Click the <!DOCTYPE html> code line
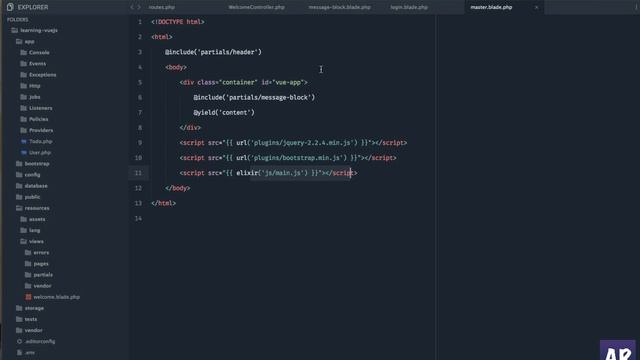Viewport: 640px width, 360px height. [178, 22]
